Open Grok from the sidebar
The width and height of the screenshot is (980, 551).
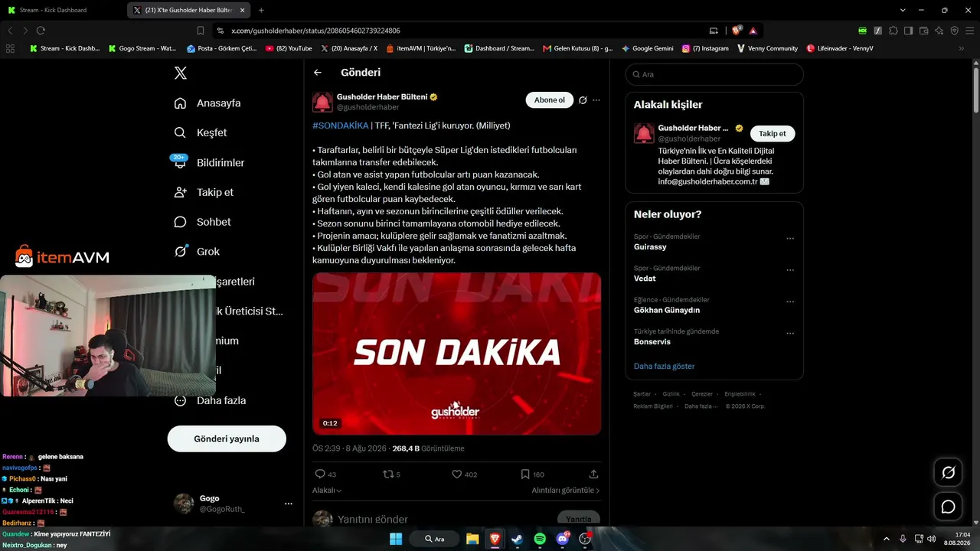point(197,251)
